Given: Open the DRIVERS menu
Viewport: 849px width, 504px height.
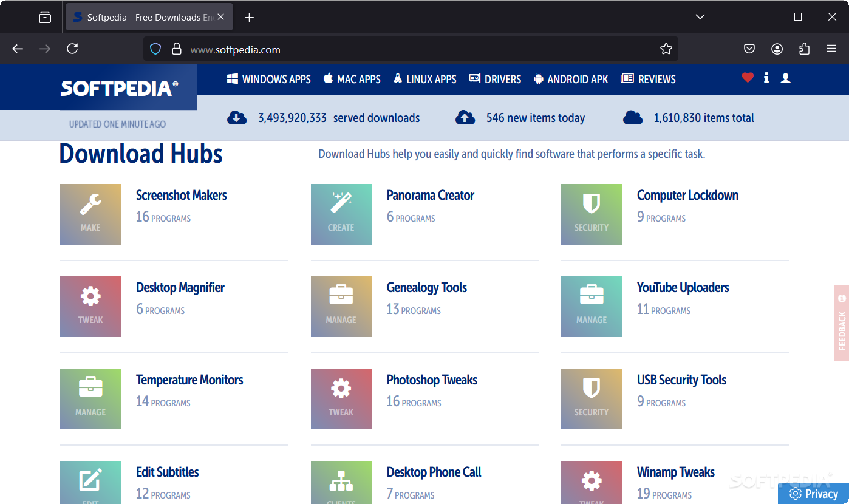Looking at the screenshot, I should click(x=495, y=79).
